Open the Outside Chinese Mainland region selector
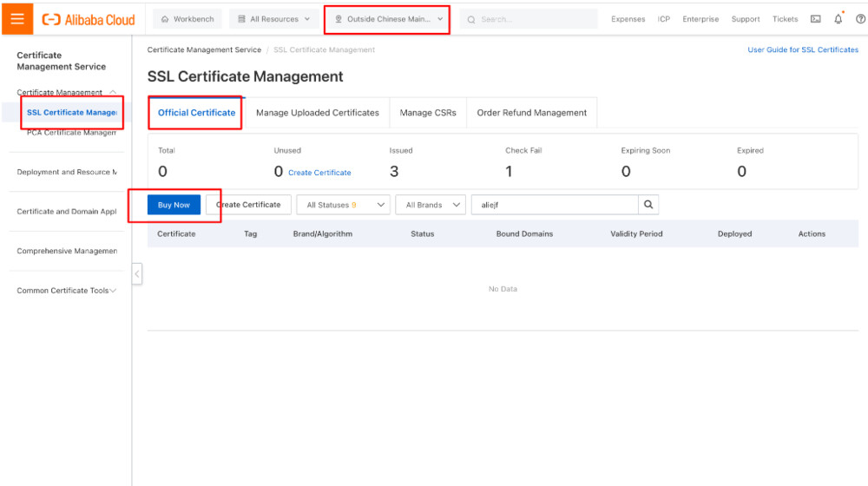Image resolution: width=868 pixels, height=486 pixels. (389, 19)
